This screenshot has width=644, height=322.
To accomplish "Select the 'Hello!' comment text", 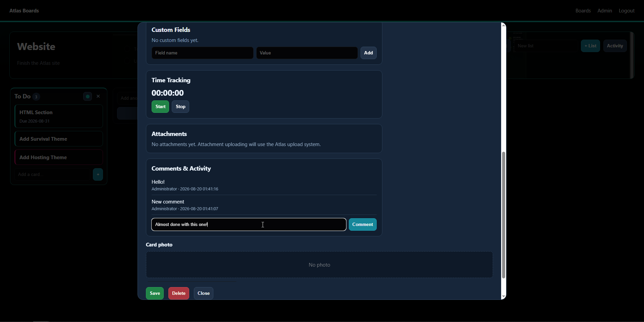I will point(158,182).
